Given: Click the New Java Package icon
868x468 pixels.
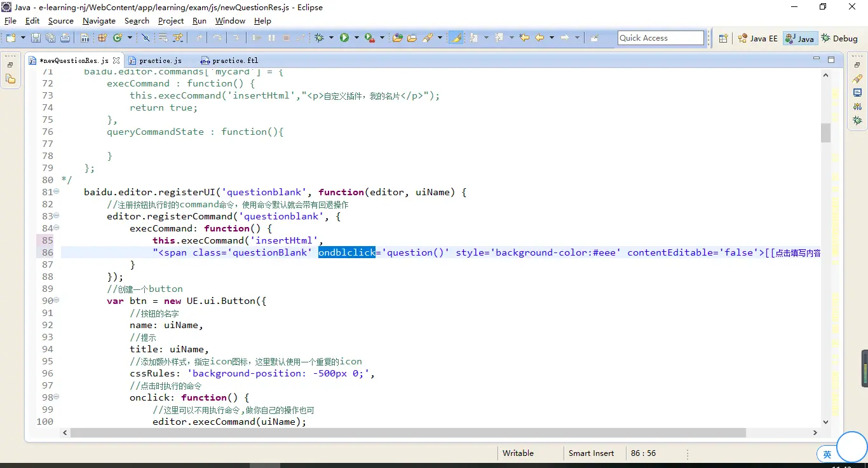Looking at the screenshot, I should pos(102,38).
